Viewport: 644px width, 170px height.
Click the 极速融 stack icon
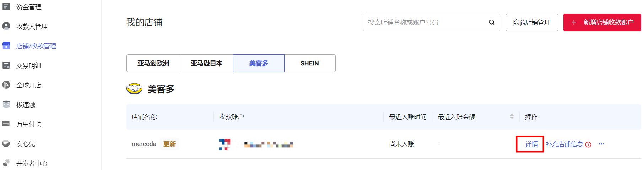[x=6, y=104]
